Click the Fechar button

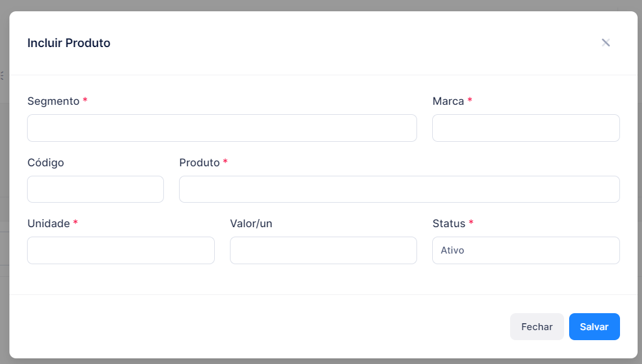[x=536, y=327]
